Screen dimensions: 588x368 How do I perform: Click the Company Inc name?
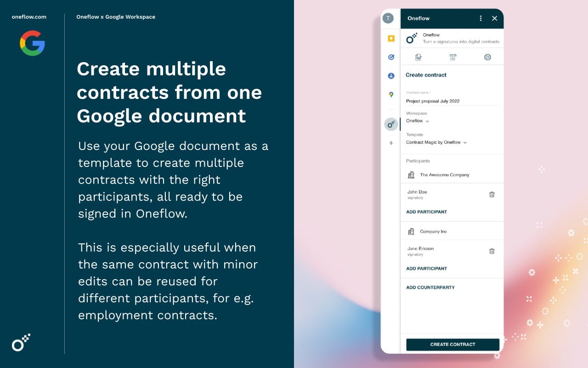[x=433, y=231]
